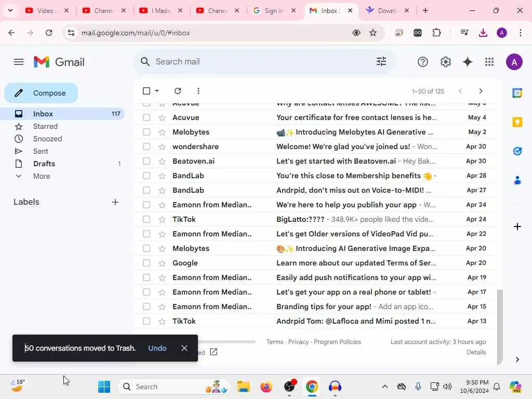Click the Chrome address bar URL
This screenshot has height=399, width=532.
click(x=136, y=33)
